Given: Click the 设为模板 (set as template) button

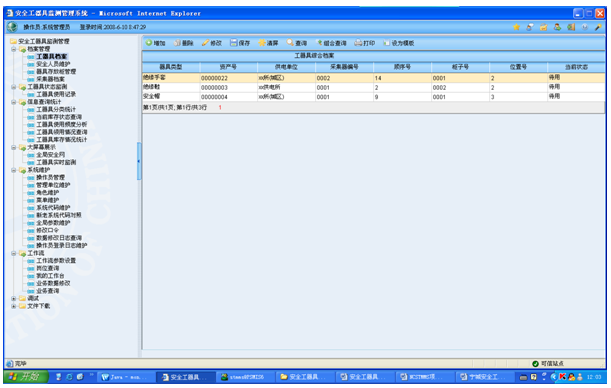Looking at the screenshot, I should 399,43.
